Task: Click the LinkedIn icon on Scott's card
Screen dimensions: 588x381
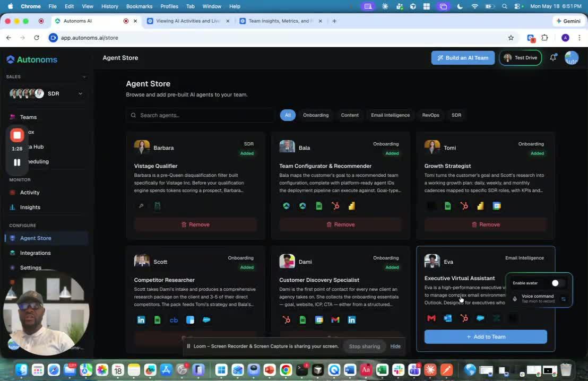Action: point(141,320)
